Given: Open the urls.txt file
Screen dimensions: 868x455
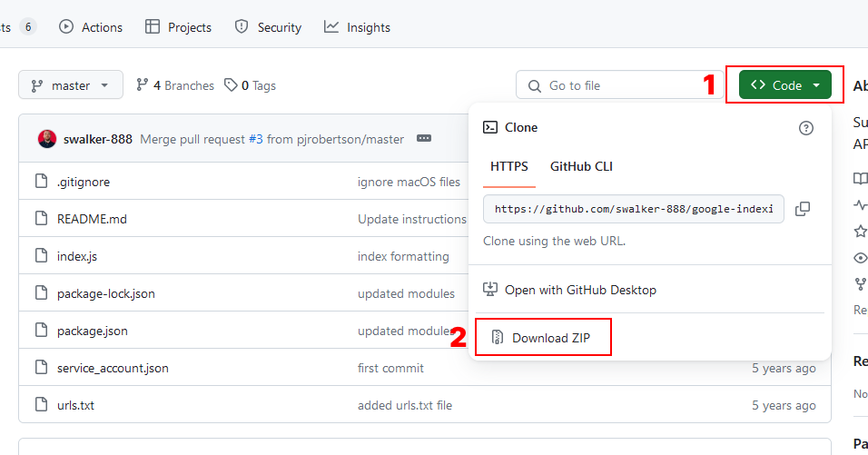Looking at the screenshot, I should (x=75, y=405).
